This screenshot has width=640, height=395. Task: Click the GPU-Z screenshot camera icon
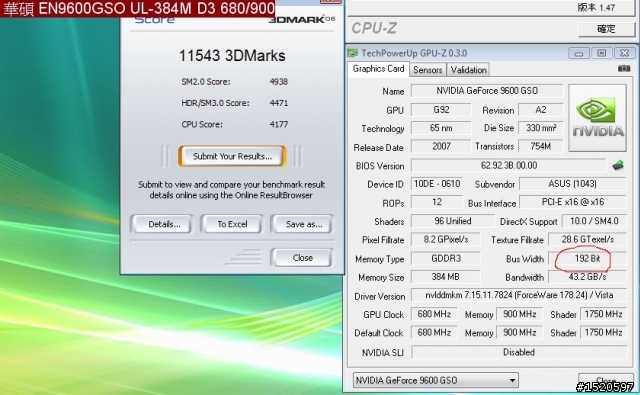point(624,69)
